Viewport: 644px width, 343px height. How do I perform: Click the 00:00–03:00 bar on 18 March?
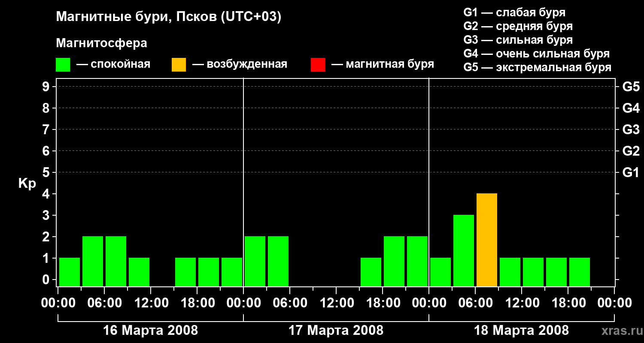[x=440, y=272]
